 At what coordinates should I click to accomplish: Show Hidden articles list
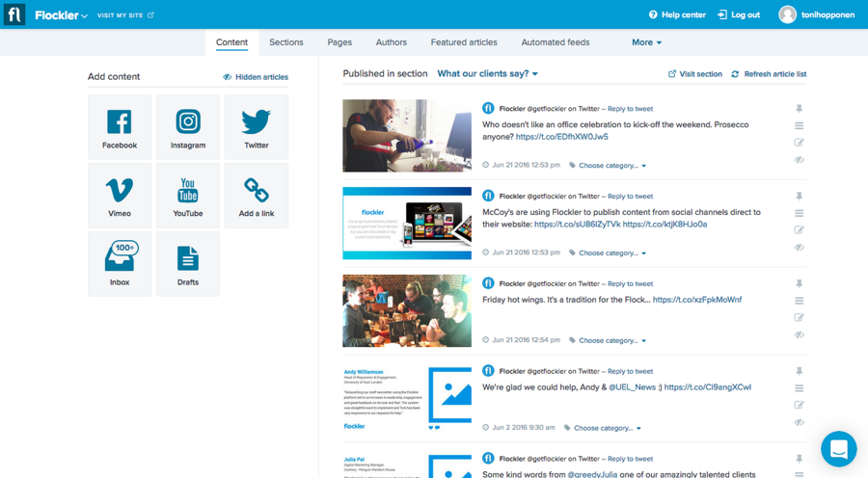coord(256,77)
